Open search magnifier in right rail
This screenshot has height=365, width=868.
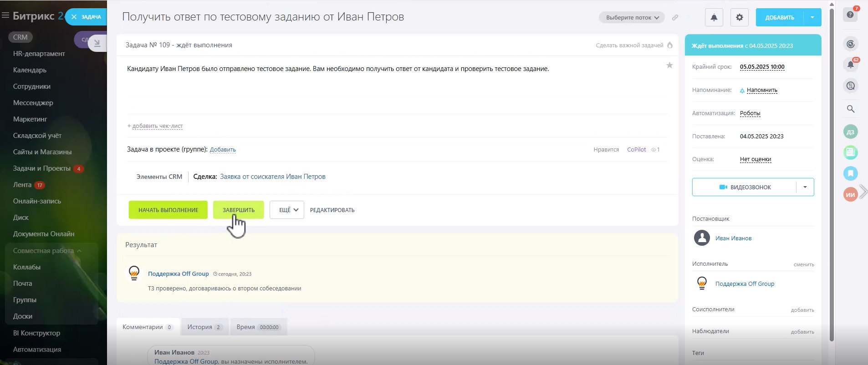coord(850,109)
